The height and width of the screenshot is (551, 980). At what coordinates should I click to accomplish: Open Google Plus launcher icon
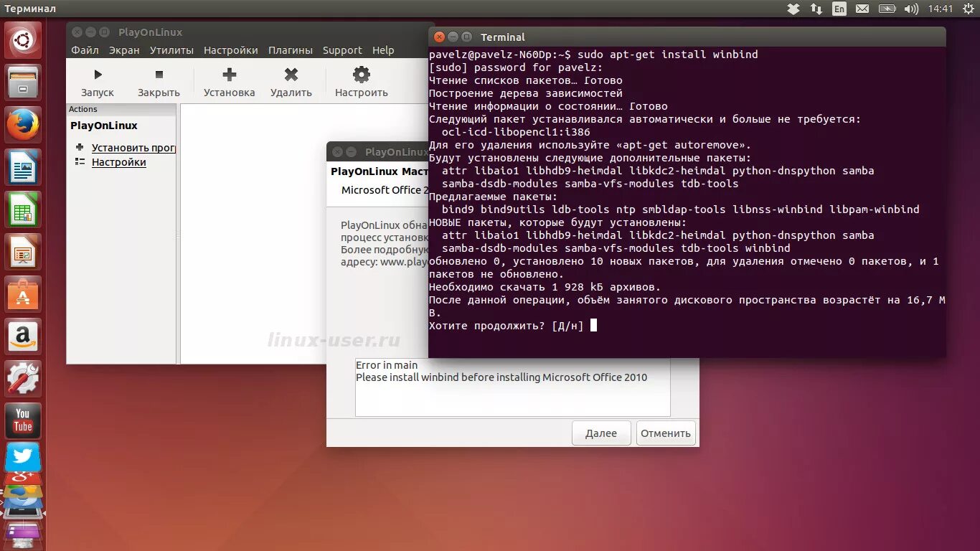click(23, 478)
